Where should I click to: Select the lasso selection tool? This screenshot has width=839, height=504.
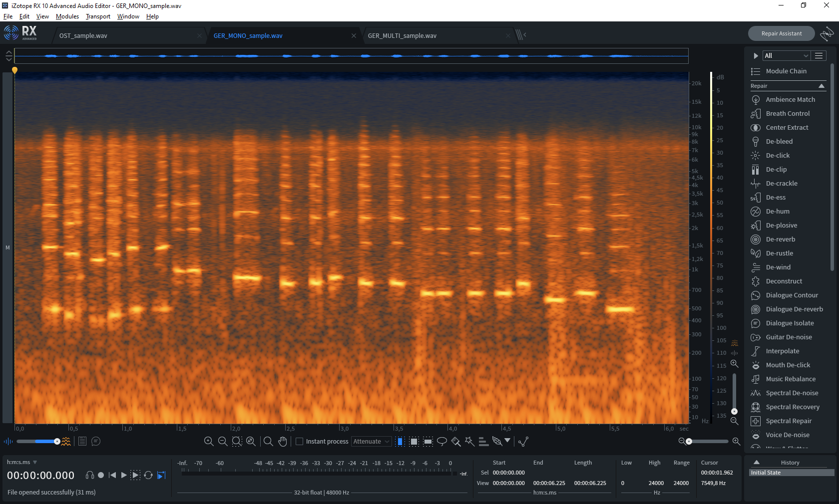click(442, 442)
